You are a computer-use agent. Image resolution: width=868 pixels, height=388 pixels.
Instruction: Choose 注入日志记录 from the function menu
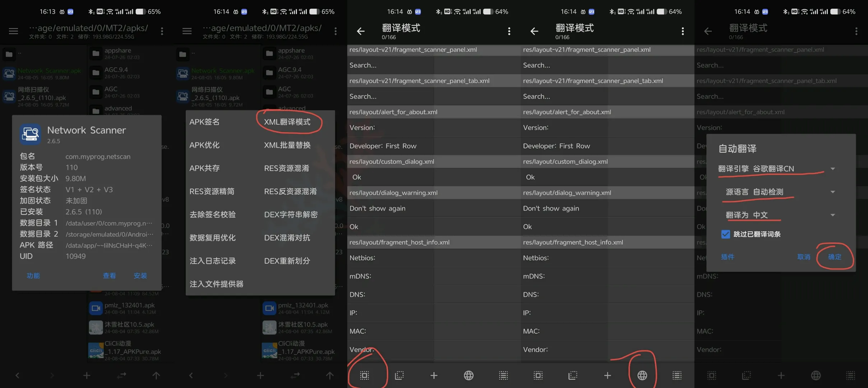213,261
